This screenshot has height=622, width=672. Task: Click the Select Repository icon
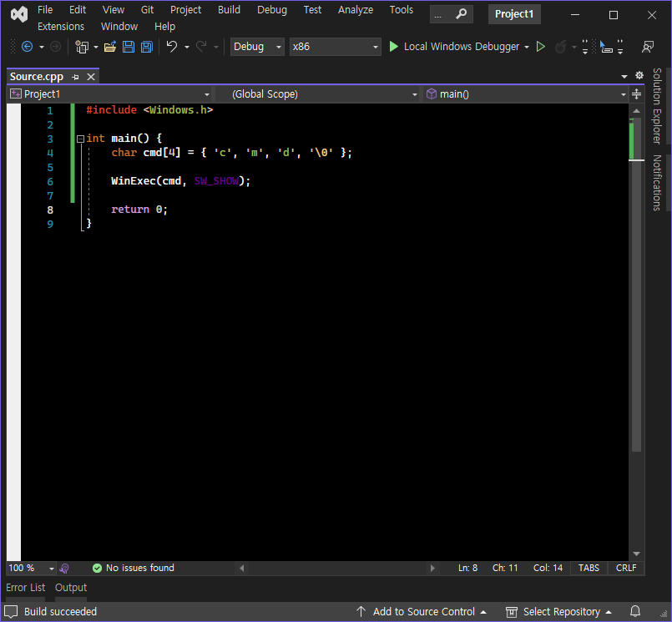pyautogui.click(x=511, y=612)
